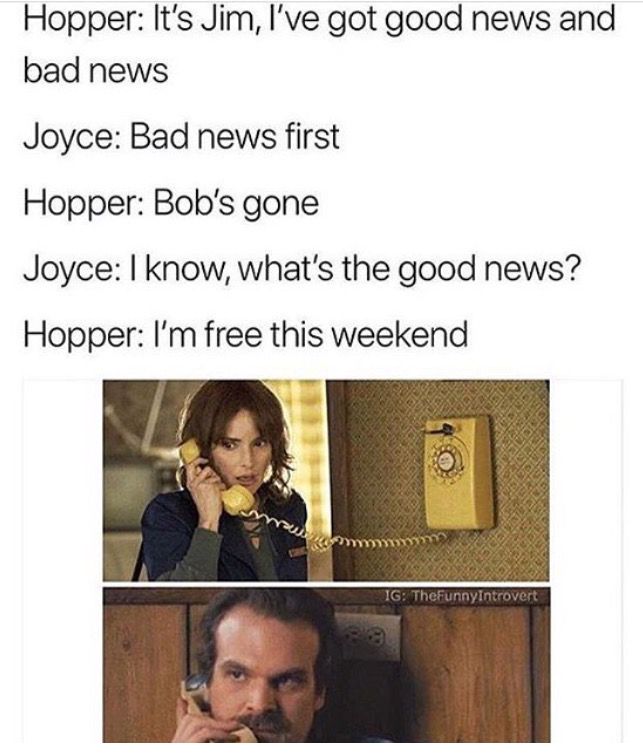This screenshot has width=643, height=756.
Task: Click the text 'bad news' on second line
Action: tap(96, 70)
